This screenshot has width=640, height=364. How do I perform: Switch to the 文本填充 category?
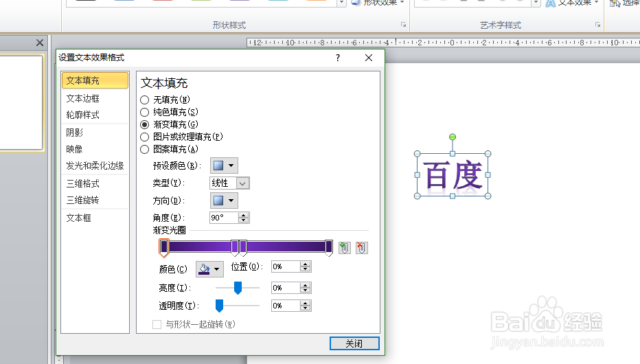pyautogui.click(x=95, y=80)
